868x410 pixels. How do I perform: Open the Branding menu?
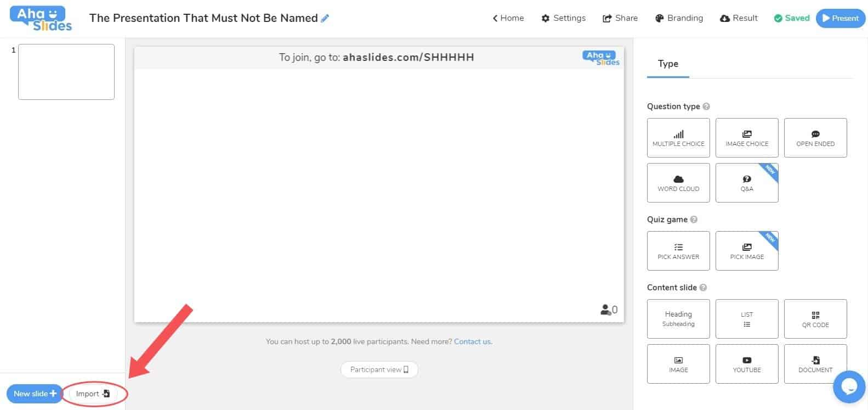pos(679,18)
